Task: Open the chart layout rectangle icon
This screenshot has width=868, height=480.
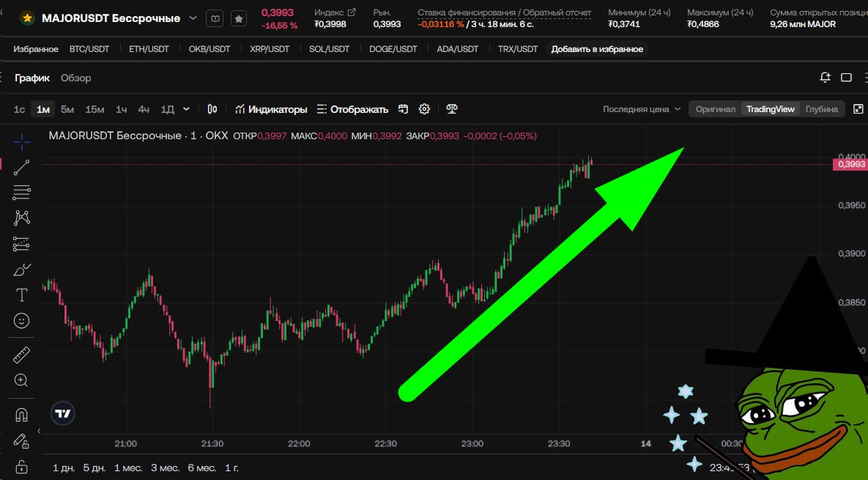Action: 847,78
